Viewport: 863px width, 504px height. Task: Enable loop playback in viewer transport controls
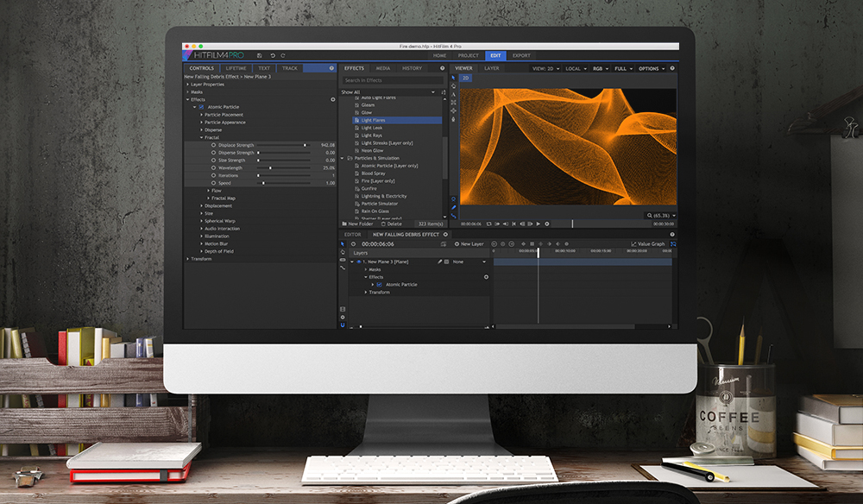[x=488, y=224]
